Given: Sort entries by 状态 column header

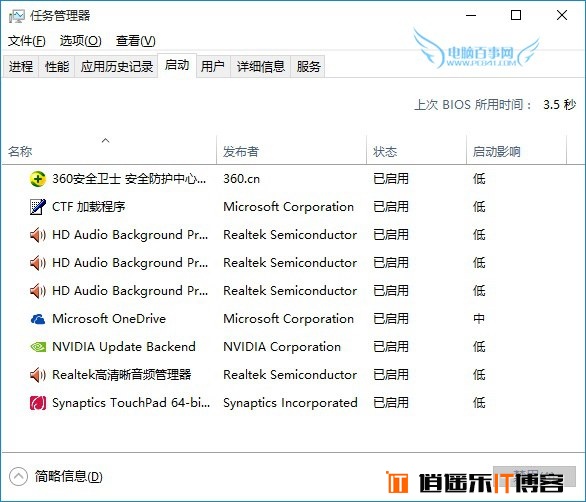Looking at the screenshot, I should coord(385,151).
